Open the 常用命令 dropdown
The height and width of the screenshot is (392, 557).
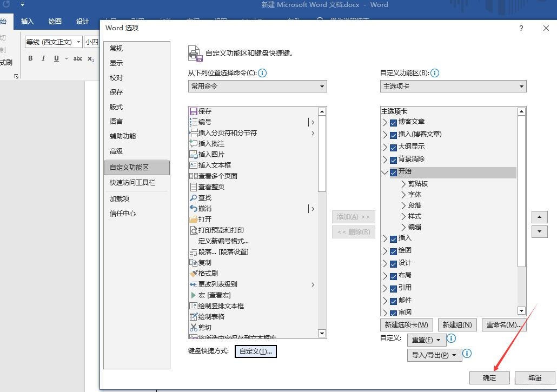pyautogui.click(x=322, y=86)
